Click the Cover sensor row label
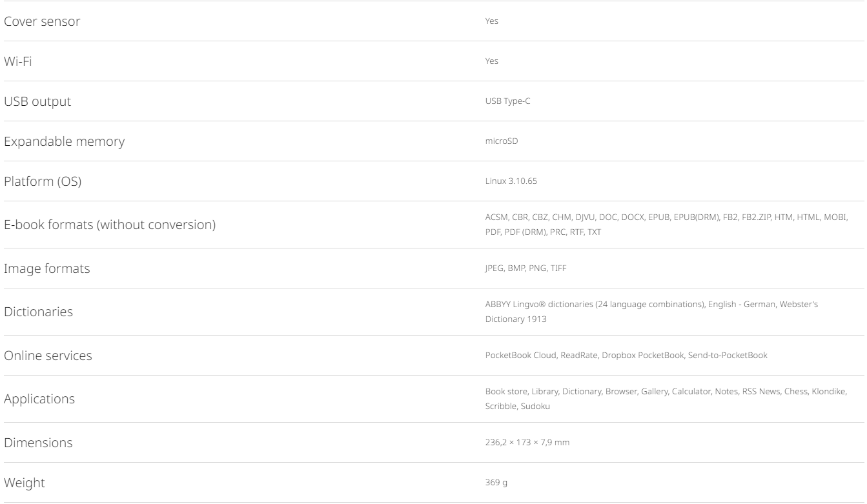This screenshot has width=867, height=504. point(42,21)
